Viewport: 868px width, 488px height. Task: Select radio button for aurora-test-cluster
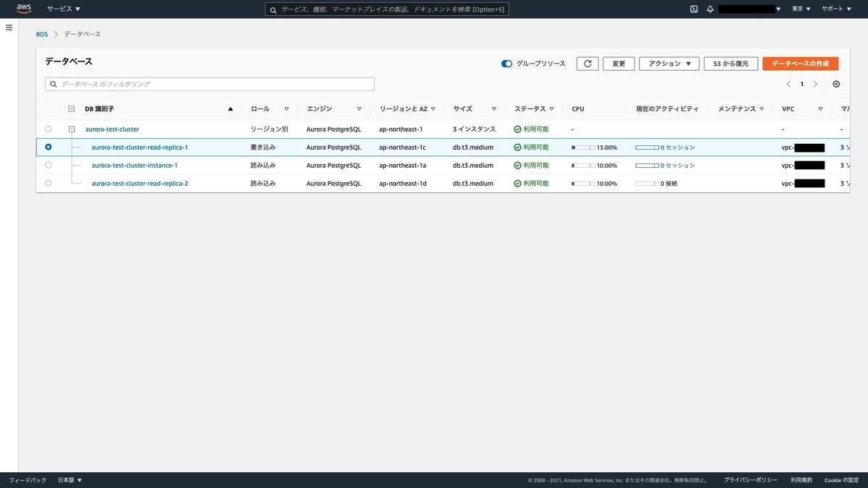[x=48, y=129]
